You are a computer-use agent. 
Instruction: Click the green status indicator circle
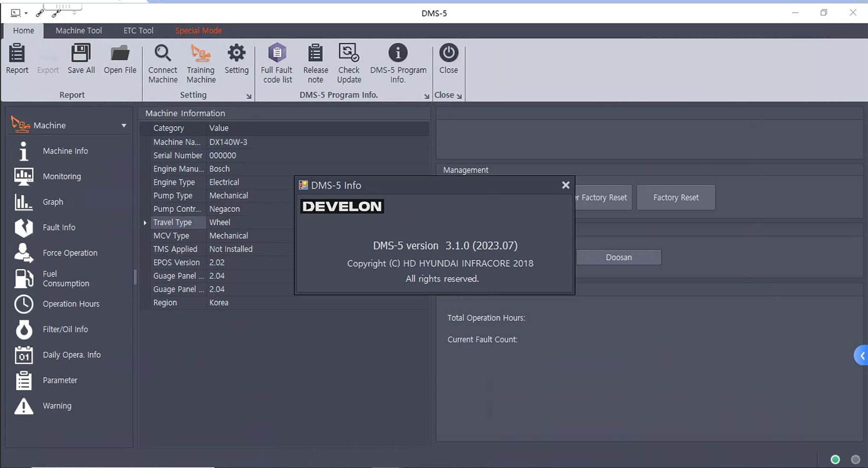pyautogui.click(x=835, y=459)
